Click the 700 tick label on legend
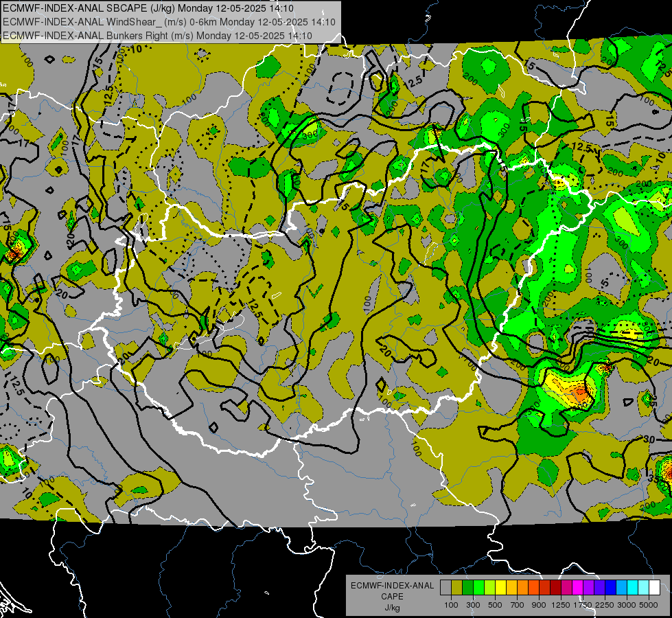672x618 pixels. click(518, 605)
